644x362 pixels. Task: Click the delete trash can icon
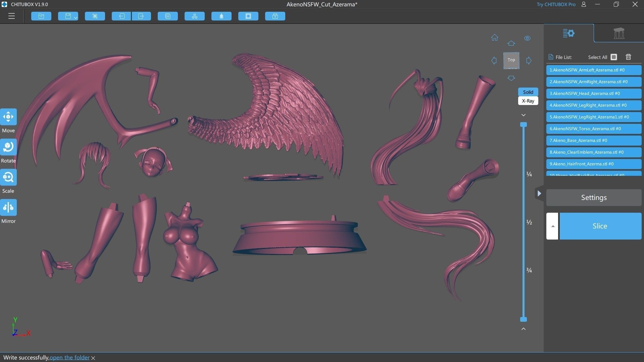(x=628, y=57)
